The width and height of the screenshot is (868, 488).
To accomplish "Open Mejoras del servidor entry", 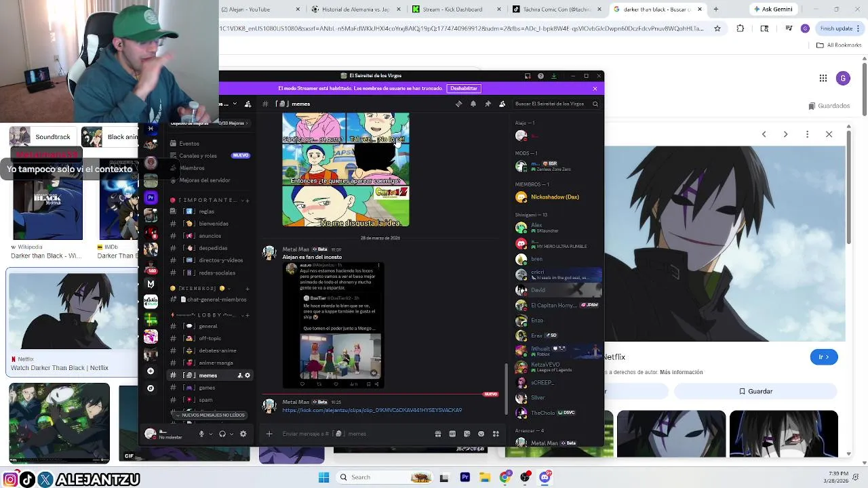I will [x=210, y=180].
